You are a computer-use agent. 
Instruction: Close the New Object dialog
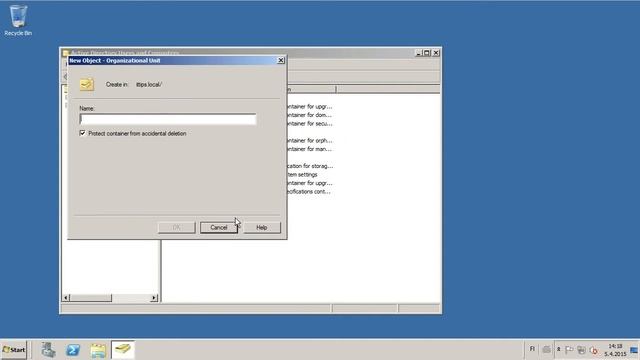[x=281, y=60]
